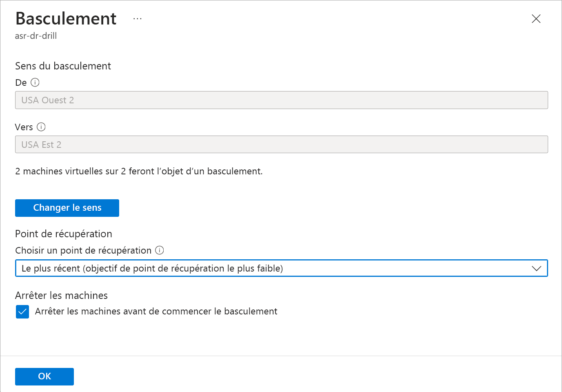Uncheck Arrêter les machines avant de commencer

pos(22,312)
